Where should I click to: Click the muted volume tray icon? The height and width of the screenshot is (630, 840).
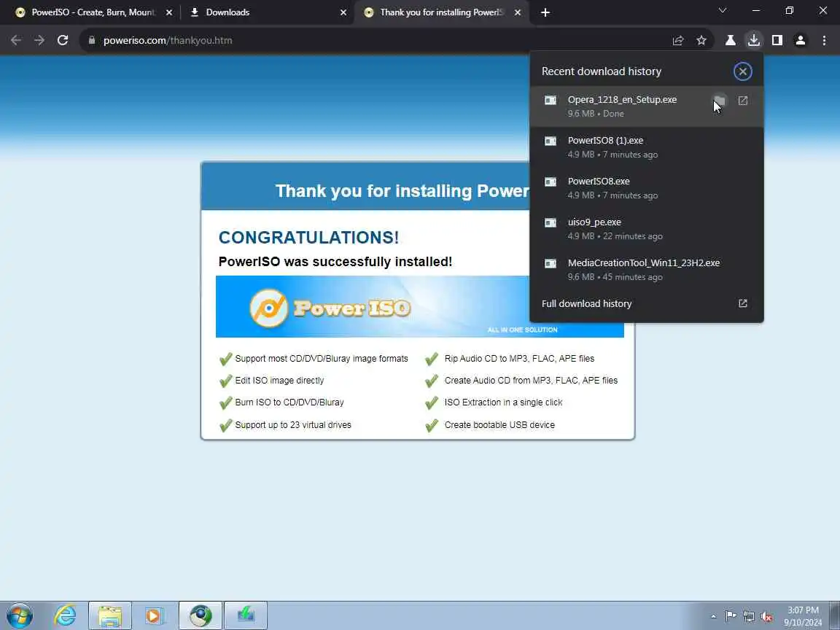click(766, 617)
